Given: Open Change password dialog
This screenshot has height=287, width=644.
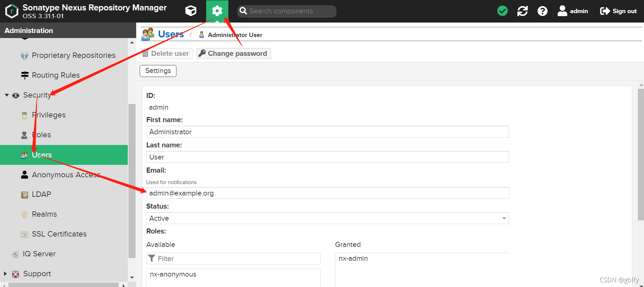Looking at the screenshot, I should point(234,53).
